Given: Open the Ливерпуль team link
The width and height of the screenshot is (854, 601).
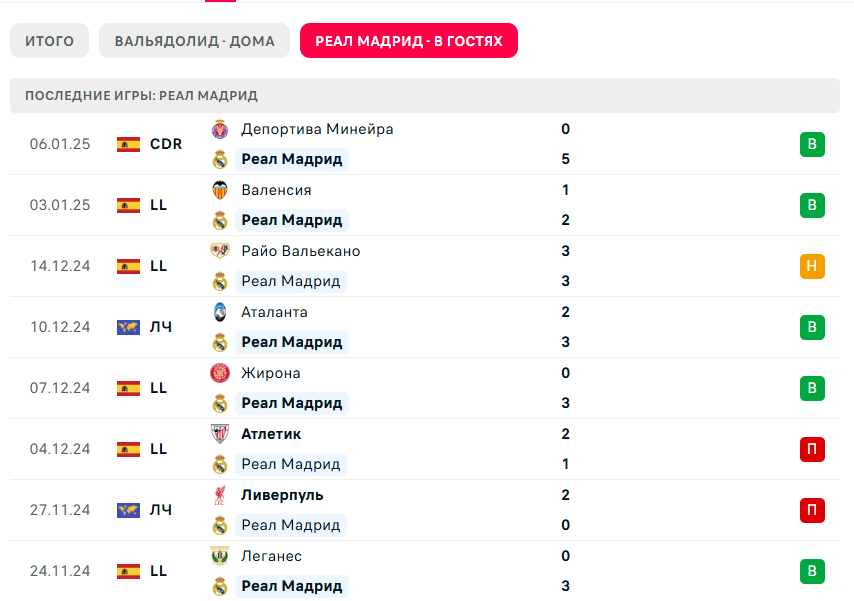Looking at the screenshot, I should click(x=282, y=495).
